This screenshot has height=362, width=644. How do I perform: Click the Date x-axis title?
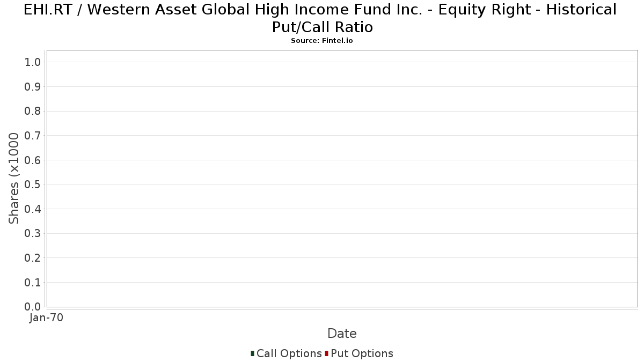pyautogui.click(x=342, y=334)
